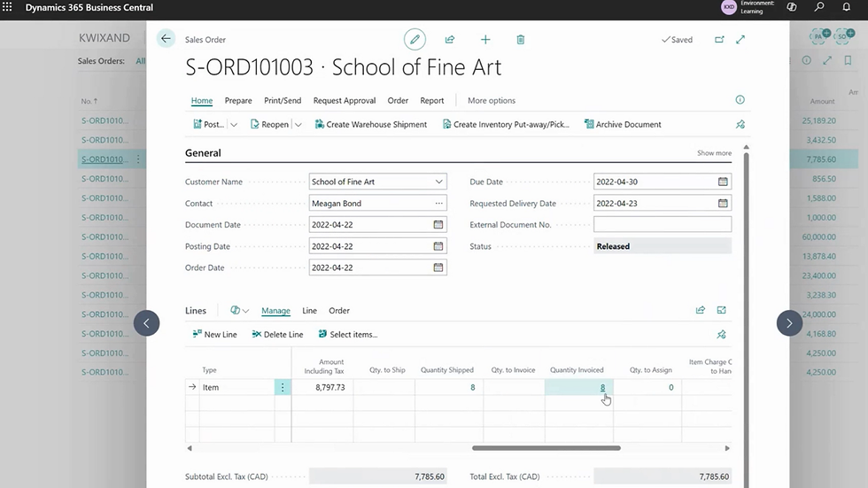This screenshot has width=868, height=488.
Task: Pin the action bar with pin icon
Action: [x=740, y=125]
